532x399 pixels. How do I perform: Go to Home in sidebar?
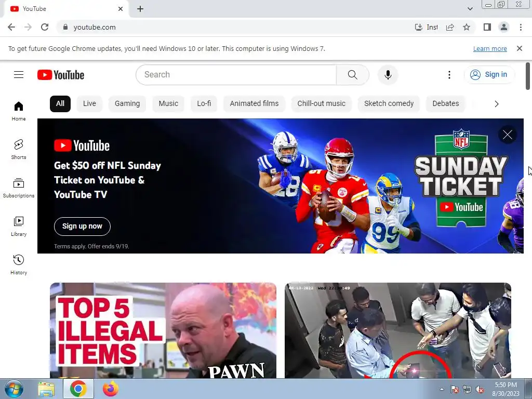pyautogui.click(x=19, y=111)
